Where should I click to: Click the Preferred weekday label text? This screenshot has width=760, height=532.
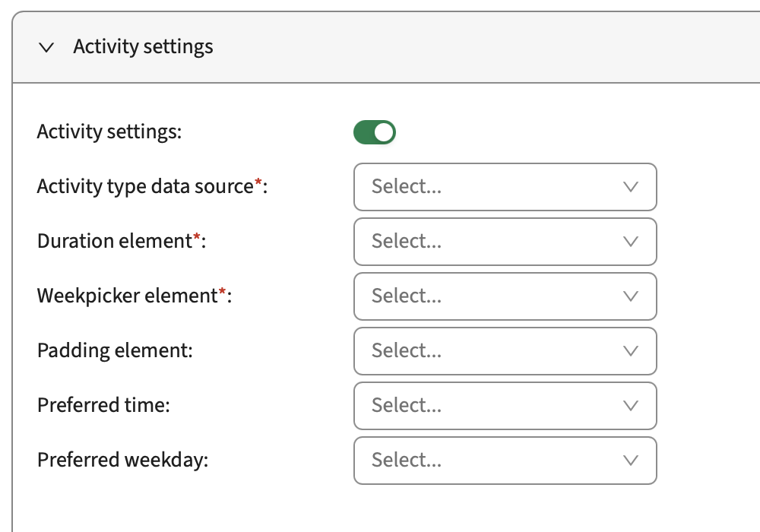coord(122,460)
